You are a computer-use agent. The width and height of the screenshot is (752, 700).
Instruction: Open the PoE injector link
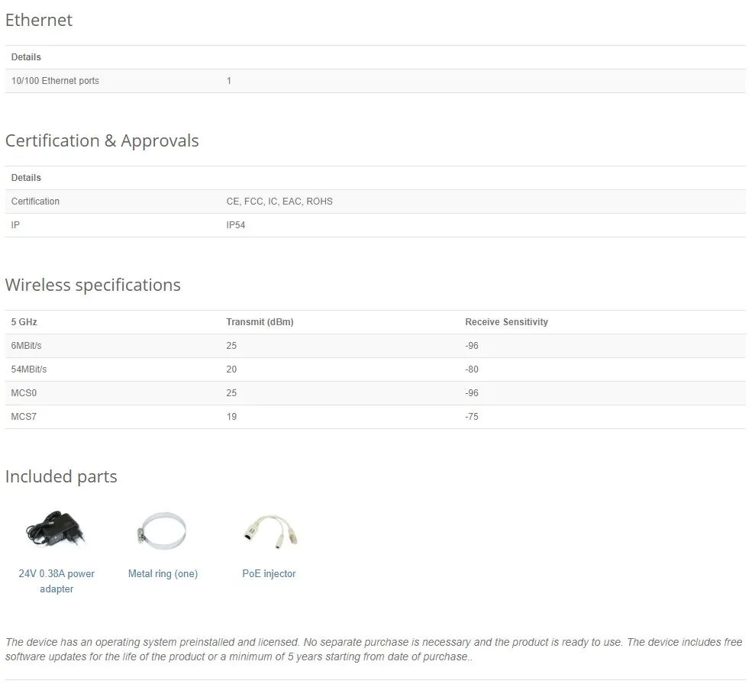click(x=269, y=573)
